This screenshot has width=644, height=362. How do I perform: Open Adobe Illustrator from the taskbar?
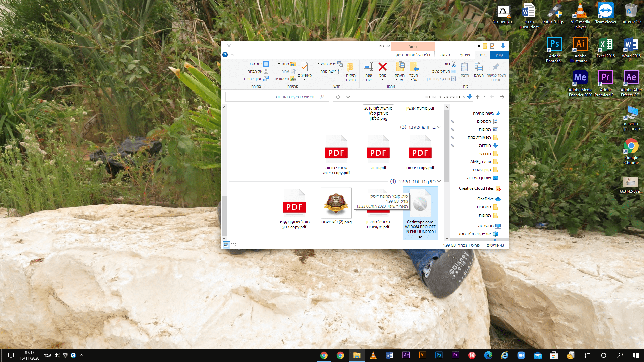pos(422,355)
